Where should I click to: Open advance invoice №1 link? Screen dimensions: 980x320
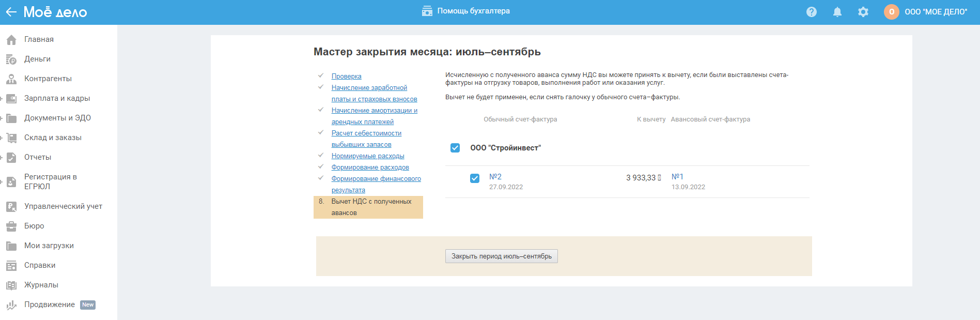(677, 177)
